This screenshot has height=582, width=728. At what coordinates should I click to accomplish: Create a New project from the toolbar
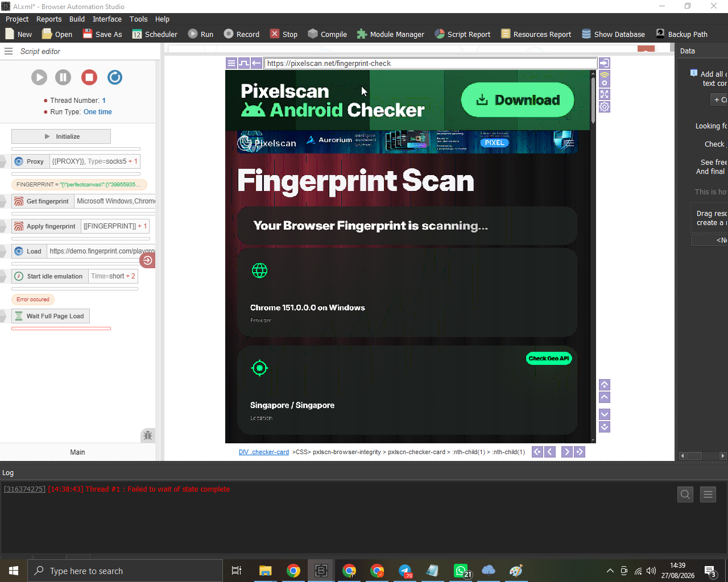18,34
